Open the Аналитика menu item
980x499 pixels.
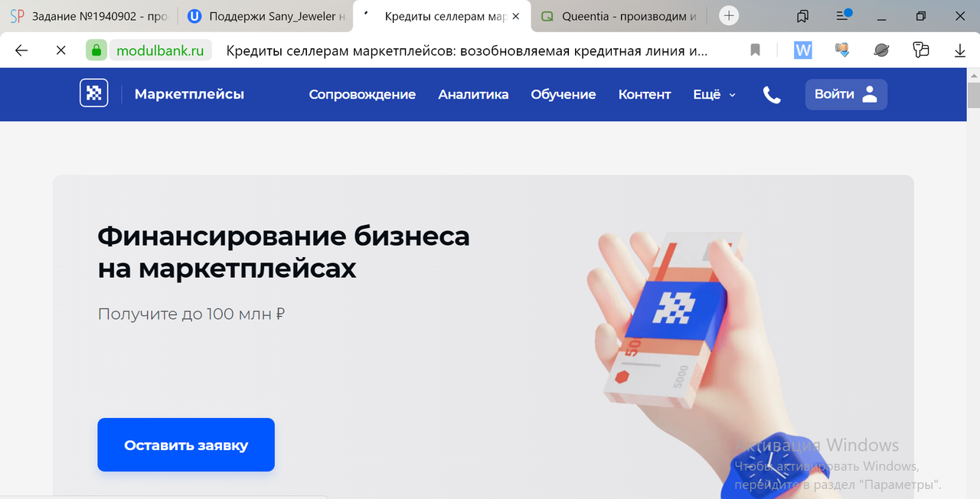(473, 95)
